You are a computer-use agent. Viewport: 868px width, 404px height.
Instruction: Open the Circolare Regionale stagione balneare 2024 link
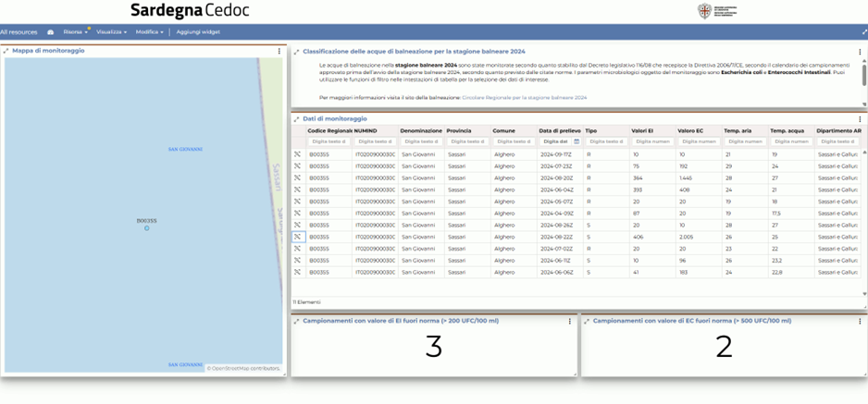524,97
